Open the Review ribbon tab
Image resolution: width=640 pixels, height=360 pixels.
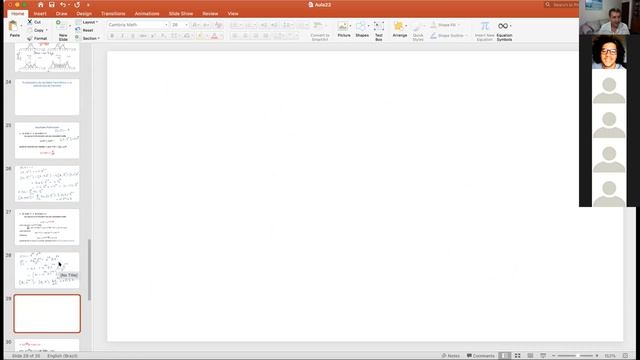tap(210, 13)
